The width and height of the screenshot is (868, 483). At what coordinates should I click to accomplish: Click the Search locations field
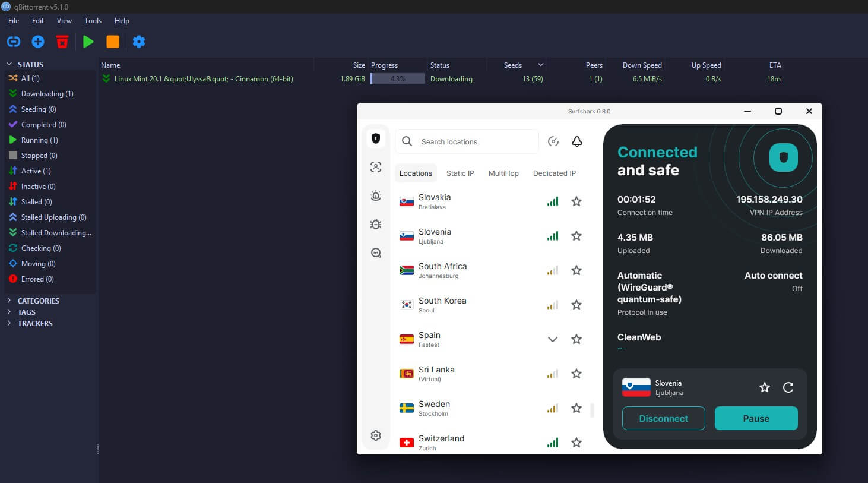tap(467, 141)
